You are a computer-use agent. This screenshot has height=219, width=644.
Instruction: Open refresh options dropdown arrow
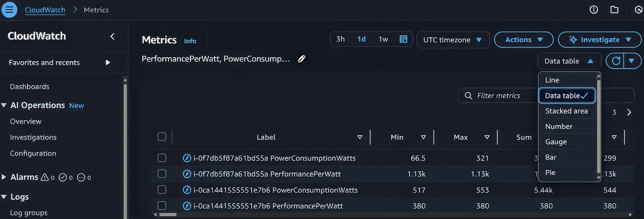tap(633, 61)
